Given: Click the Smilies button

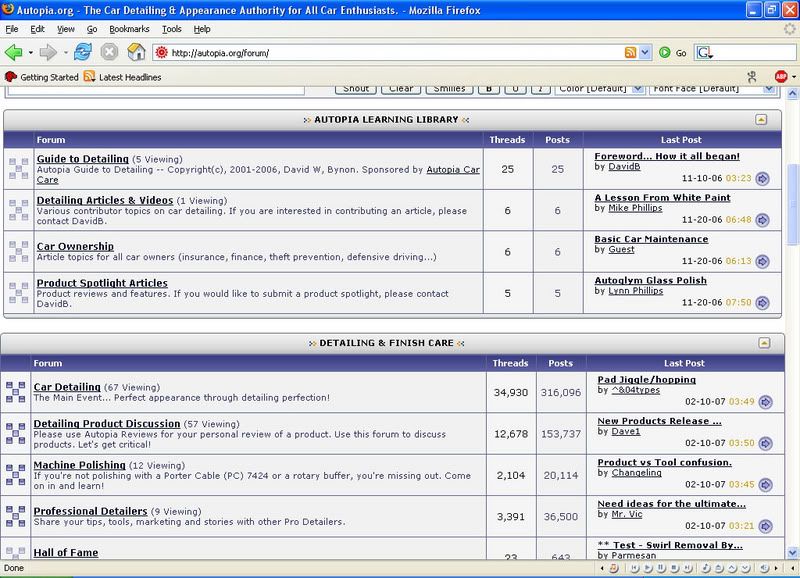Looking at the screenshot, I should (x=449, y=89).
